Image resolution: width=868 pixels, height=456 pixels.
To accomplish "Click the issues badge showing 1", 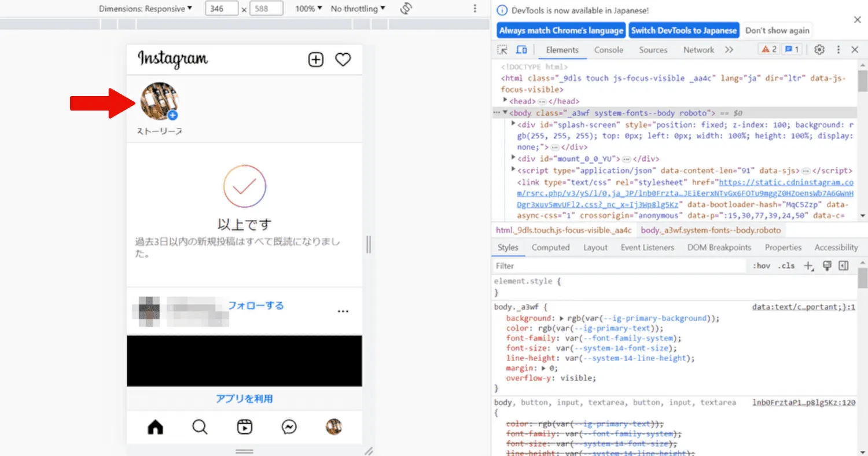I will [791, 50].
